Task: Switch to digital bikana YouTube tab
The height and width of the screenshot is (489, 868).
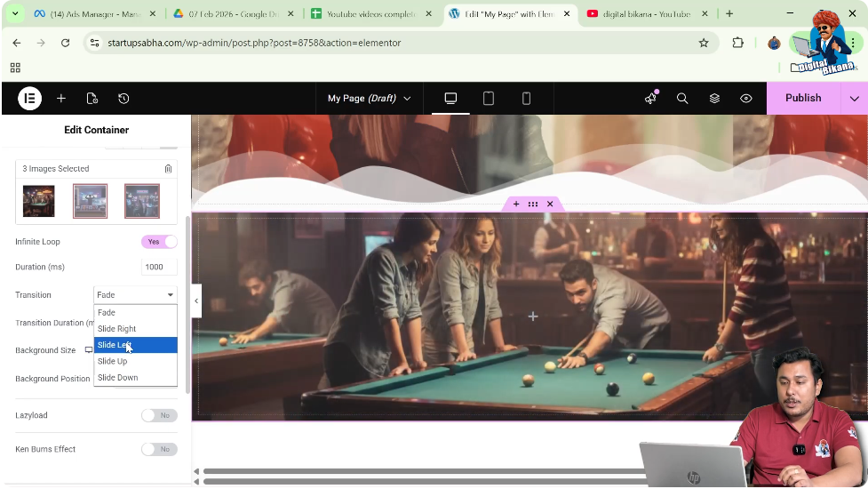Action: (x=645, y=14)
